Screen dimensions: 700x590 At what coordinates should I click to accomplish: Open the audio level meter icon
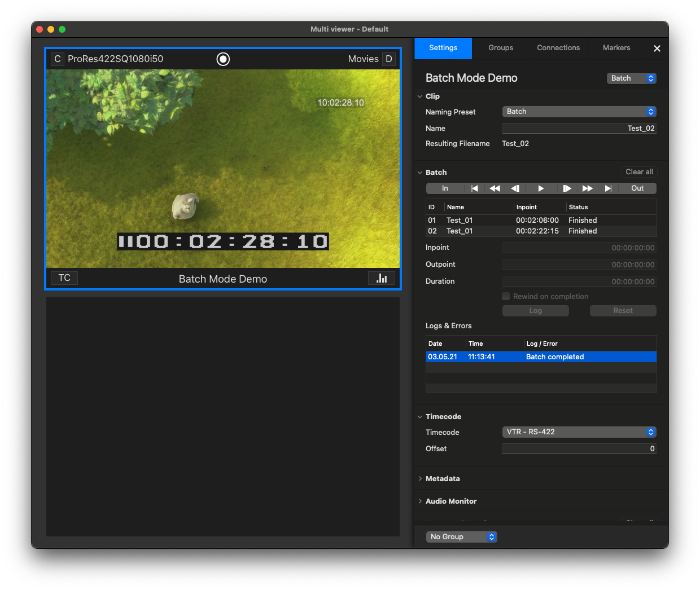382,278
